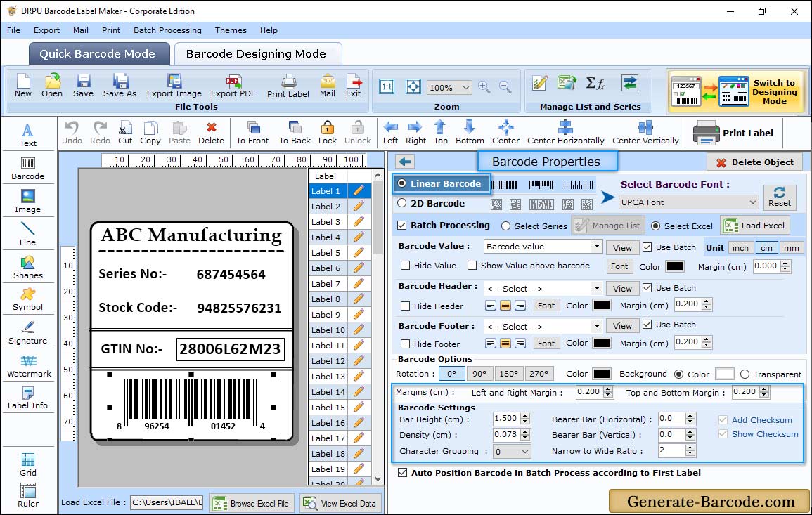Enable Show Value above barcode checkbox
Image resolution: width=812 pixels, height=515 pixels.
coord(472,266)
